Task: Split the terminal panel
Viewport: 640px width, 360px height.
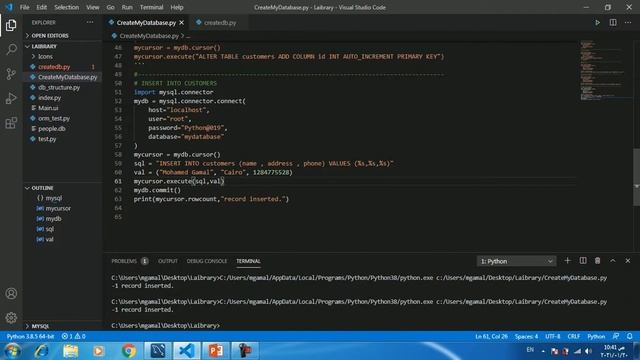Action: 583,261
